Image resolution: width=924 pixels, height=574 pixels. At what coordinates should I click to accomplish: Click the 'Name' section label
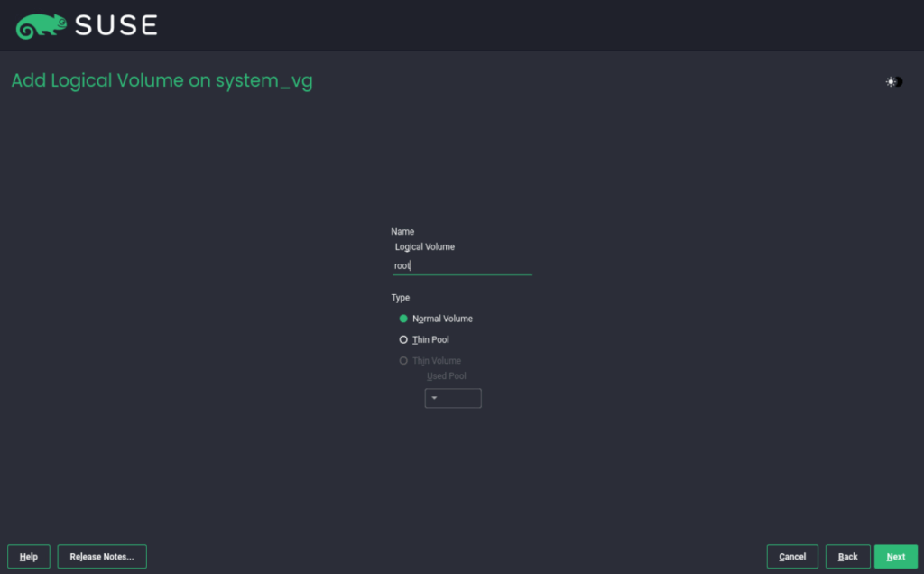(x=402, y=232)
